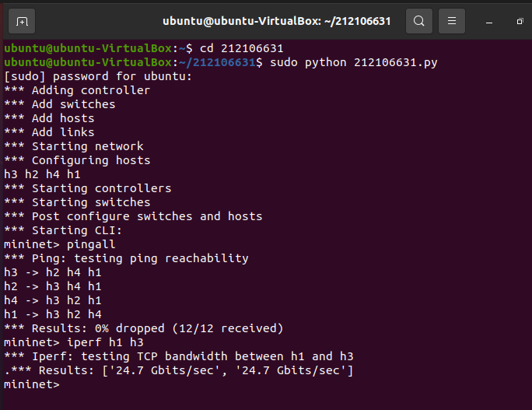The image size is (532, 410).
Task: Open a new terminal tab
Action: 22,21
